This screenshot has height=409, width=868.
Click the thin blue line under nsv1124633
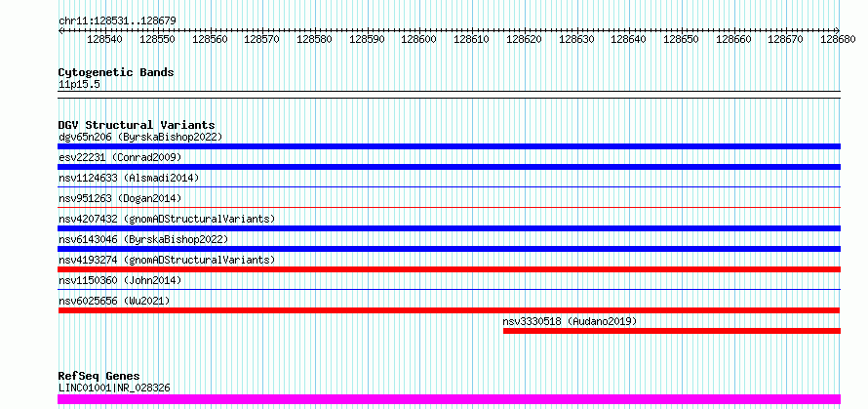(449, 187)
